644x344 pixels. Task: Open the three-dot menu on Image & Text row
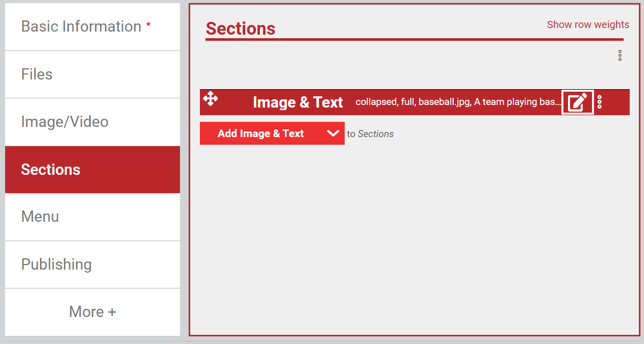tap(600, 102)
